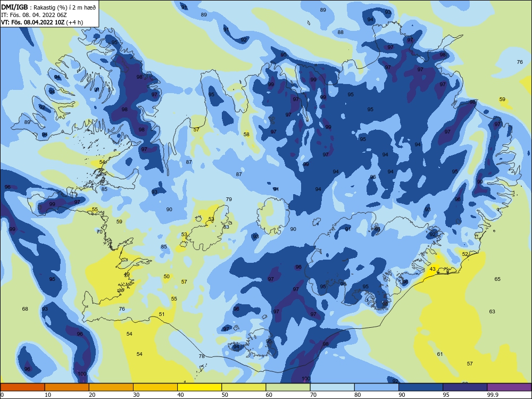Image resolution: width=532 pixels, height=399 pixels.
Task: Click the legend tick label '30'
Action: (136, 395)
